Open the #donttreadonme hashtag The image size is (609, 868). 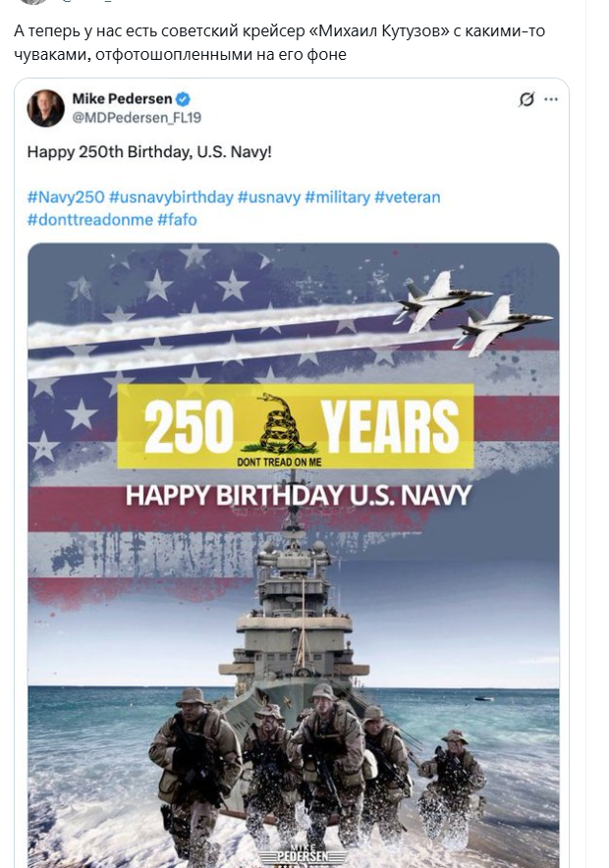pos(89,219)
